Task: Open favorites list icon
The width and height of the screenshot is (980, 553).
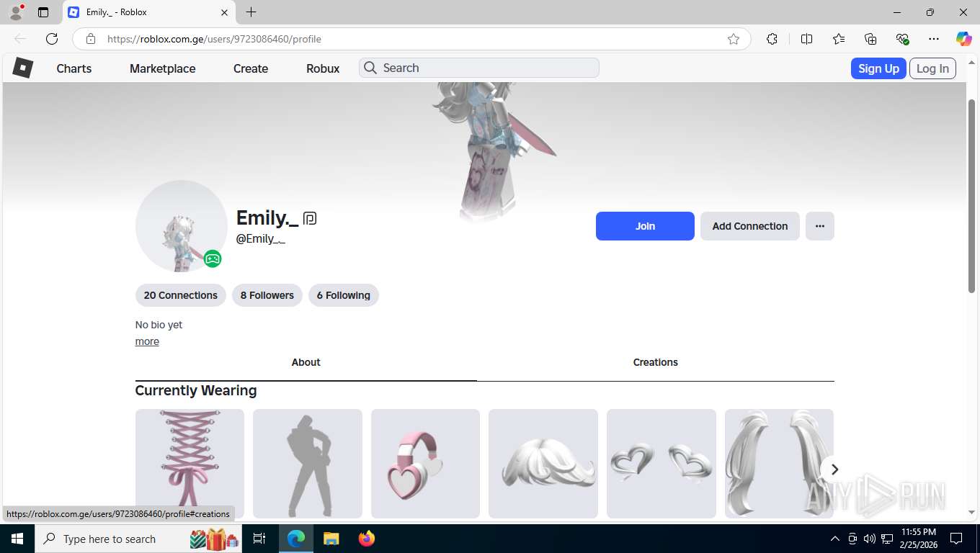Action: (x=839, y=39)
